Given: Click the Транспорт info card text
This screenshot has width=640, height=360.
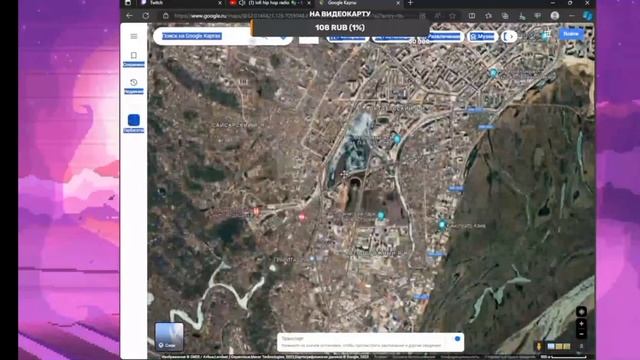Looking at the screenshot, I should click(x=361, y=342).
